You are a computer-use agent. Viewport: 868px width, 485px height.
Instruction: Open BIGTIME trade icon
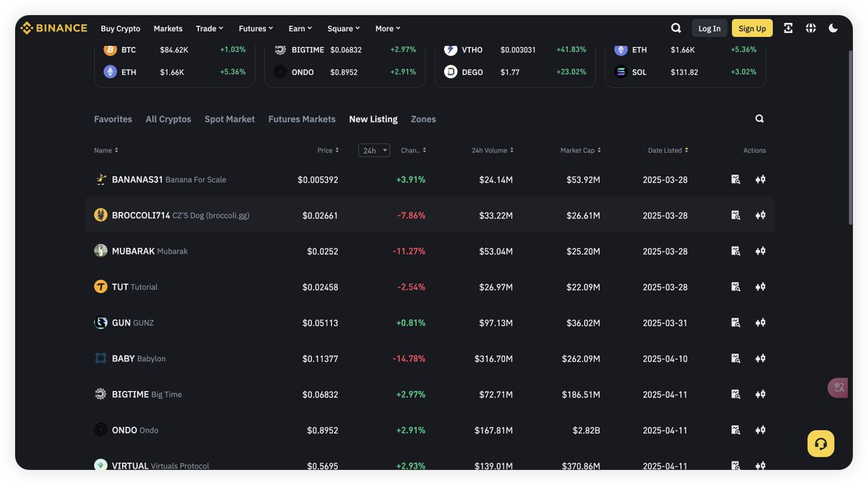(760, 395)
